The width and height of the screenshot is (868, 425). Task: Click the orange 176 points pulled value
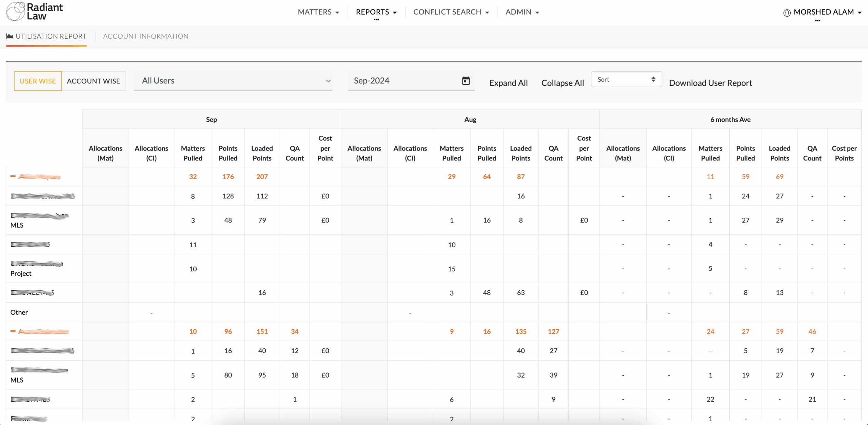(x=228, y=176)
